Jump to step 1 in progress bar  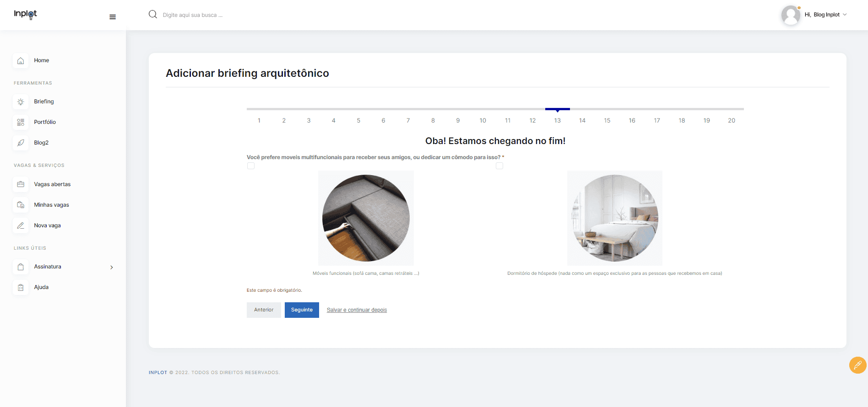(259, 120)
